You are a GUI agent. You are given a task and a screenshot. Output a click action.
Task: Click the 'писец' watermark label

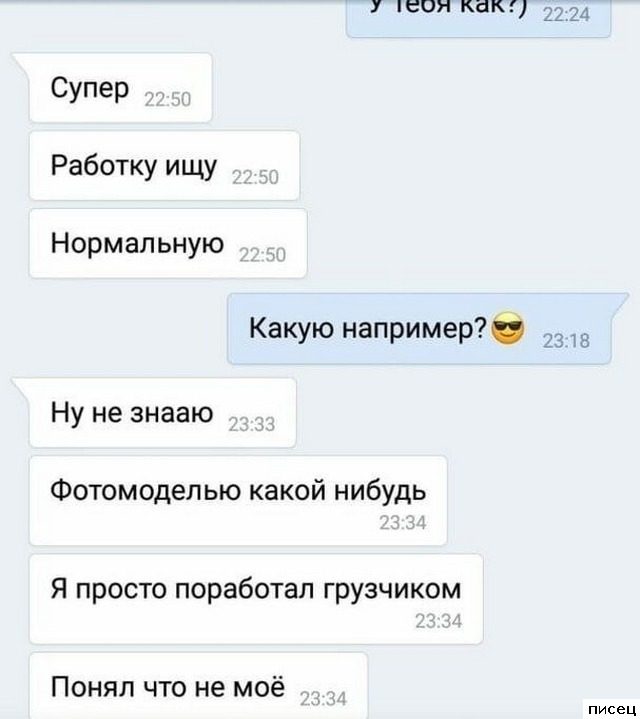pyautogui.click(x=611, y=709)
